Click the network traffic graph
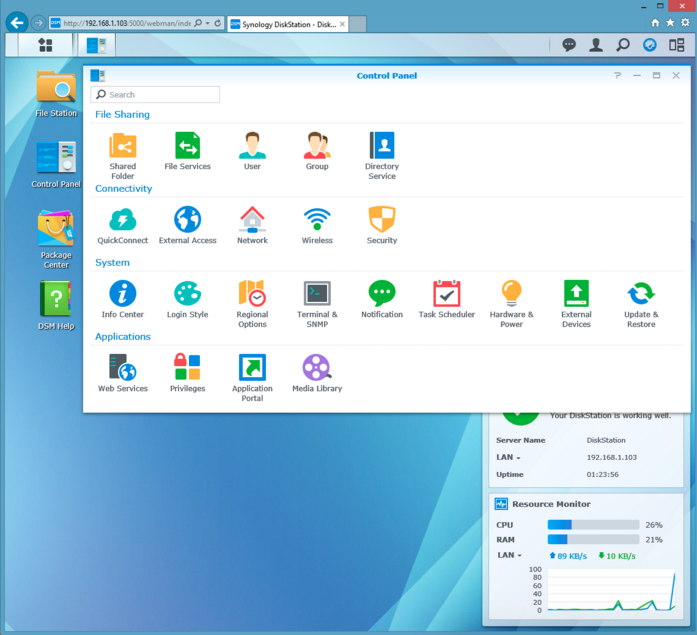697x635 pixels. click(611, 590)
